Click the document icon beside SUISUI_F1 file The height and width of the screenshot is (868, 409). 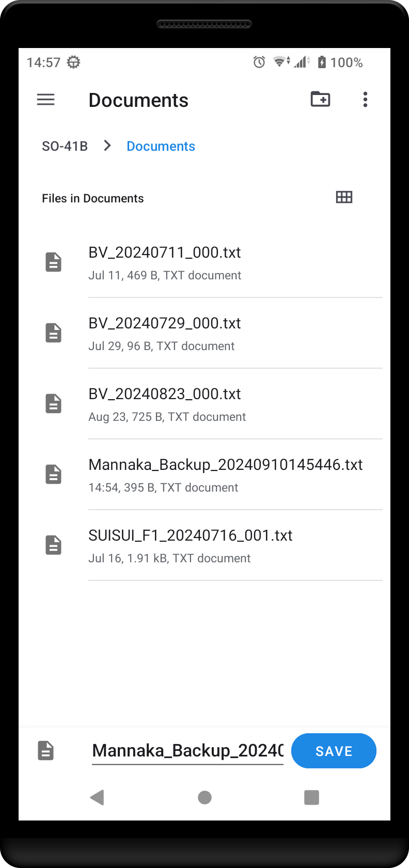click(x=54, y=545)
